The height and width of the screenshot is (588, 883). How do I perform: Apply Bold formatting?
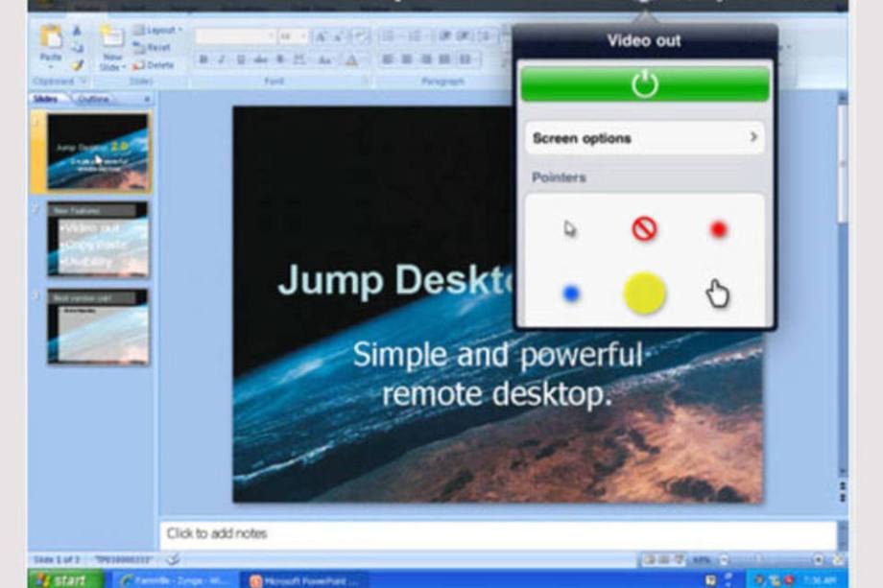coord(203,59)
